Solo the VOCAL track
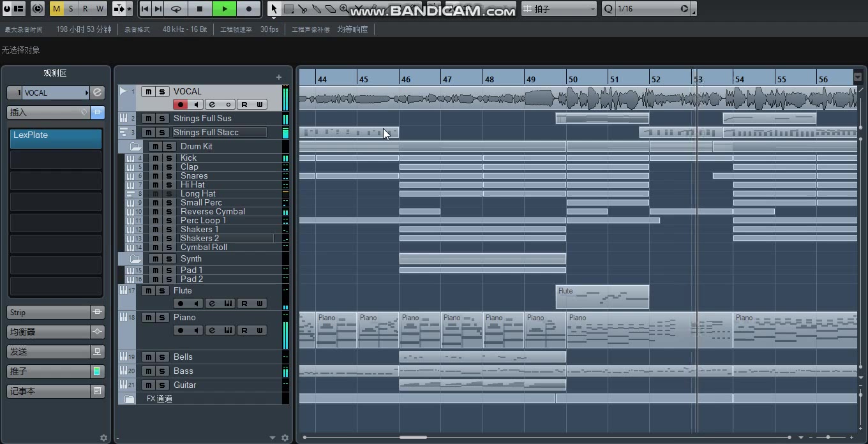 [162, 92]
